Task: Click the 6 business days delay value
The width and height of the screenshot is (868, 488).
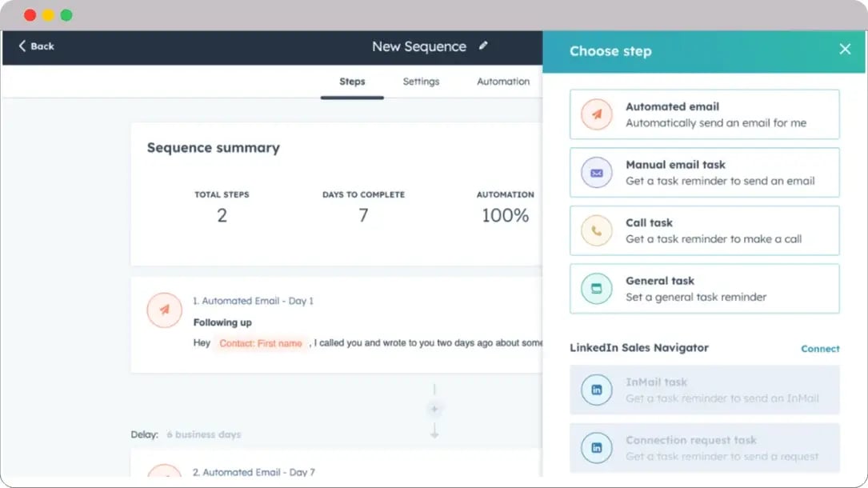Action: point(204,434)
